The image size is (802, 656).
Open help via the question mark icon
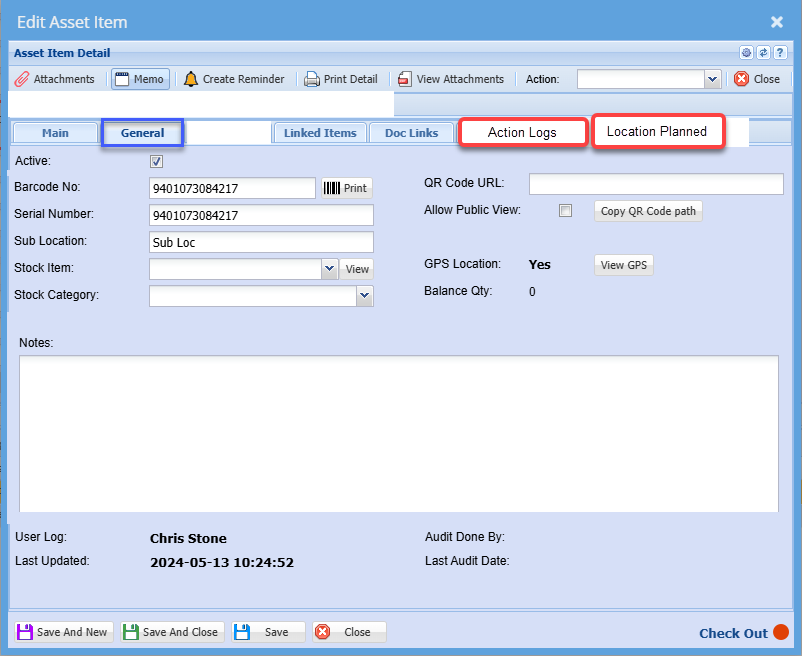tap(780, 53)
